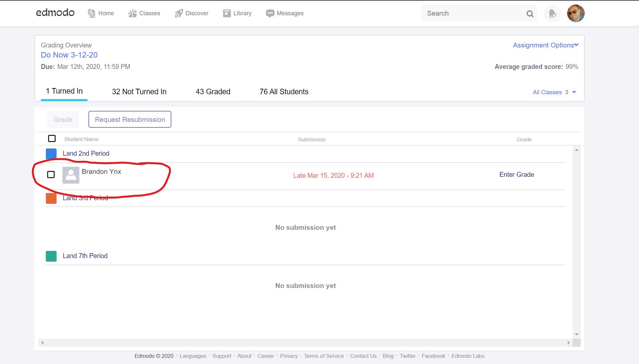Viewport: 639px width, 364px height.
Task: Click the green Land 7th Period swatch
Action: 51,256
